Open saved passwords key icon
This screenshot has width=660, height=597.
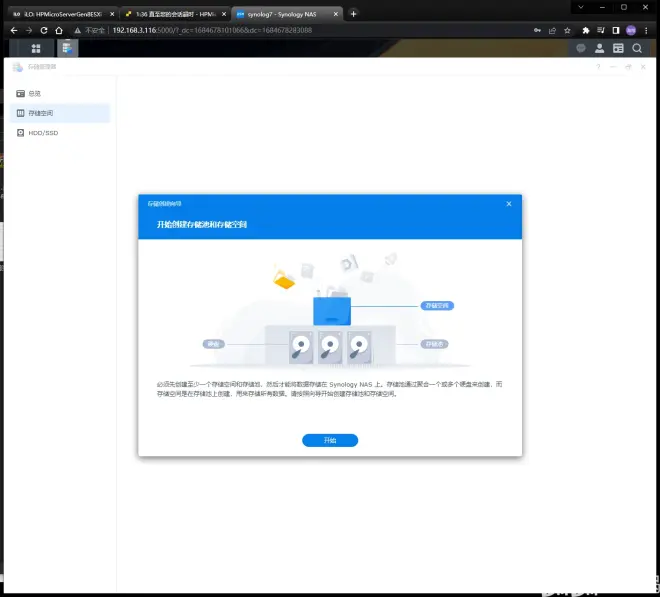pos(537,30)
